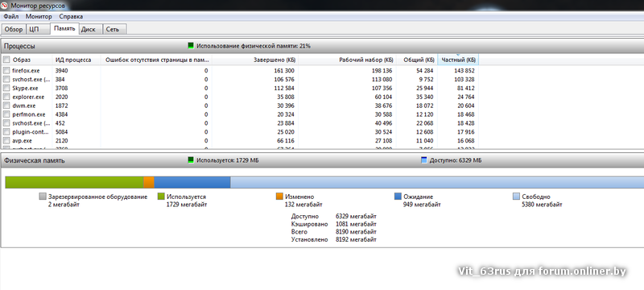Click the blue Доступно 6329 МБ indicator icon
The height and width of the screenshot is (290, 644).
click(x=424, y=160)
